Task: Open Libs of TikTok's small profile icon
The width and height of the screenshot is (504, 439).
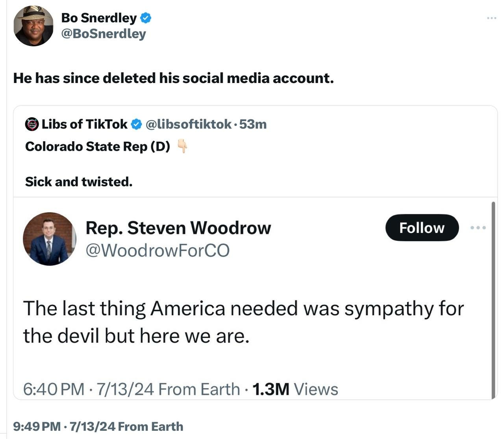Action: [32, 124]
